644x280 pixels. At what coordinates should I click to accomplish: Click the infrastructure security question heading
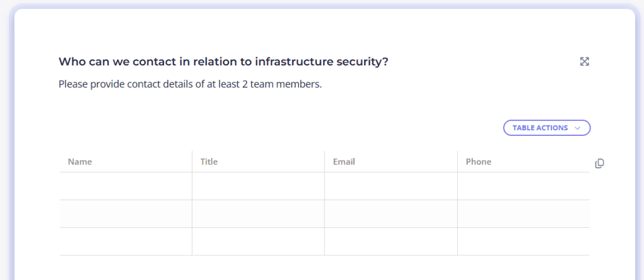pyautogui.click(x=223, y=62)
